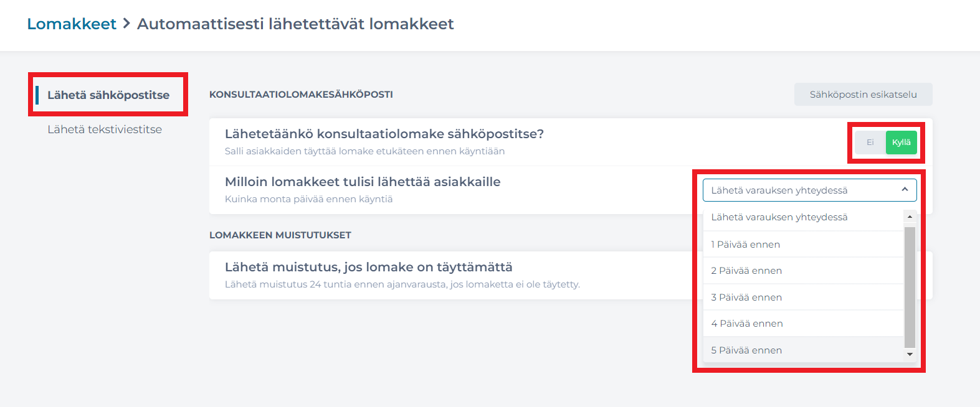Viewport: 980px width, 407px height.
Task: Navigate back using the Lomakkeet link
Action: tap(72, 24)
